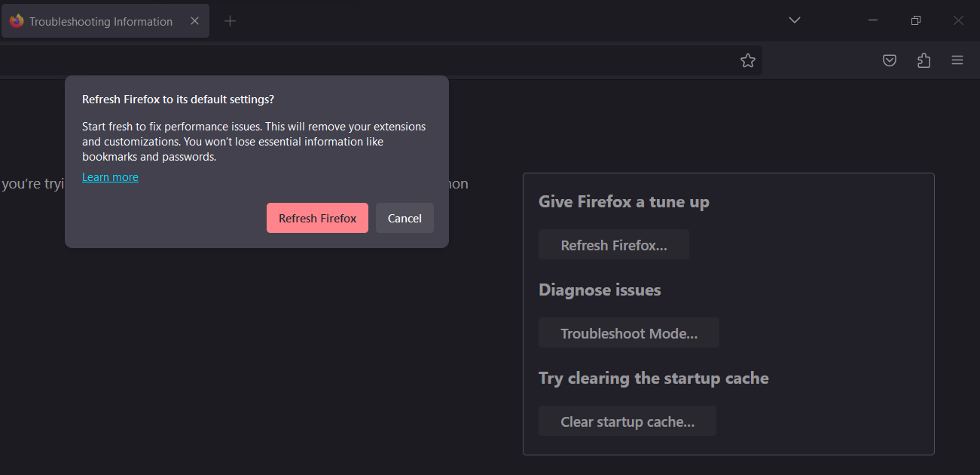
Task: Open the hamburger application menu
Action: click(x=957, y=60)
